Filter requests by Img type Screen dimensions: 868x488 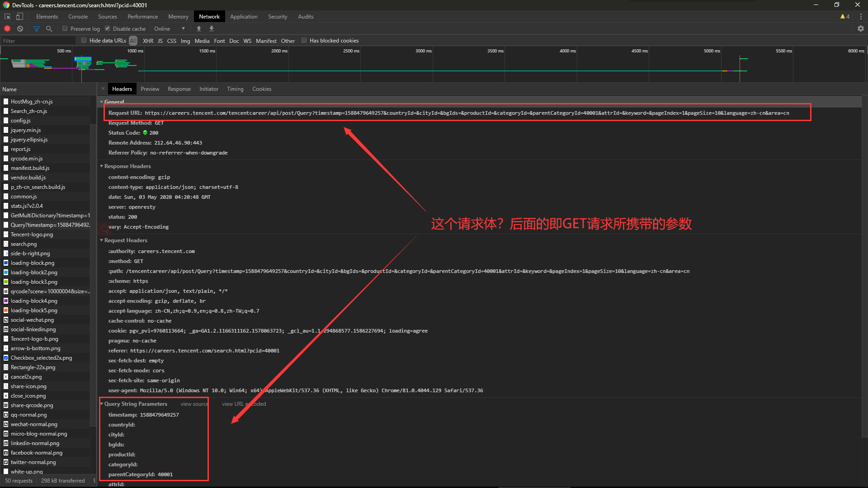point(185,41)
